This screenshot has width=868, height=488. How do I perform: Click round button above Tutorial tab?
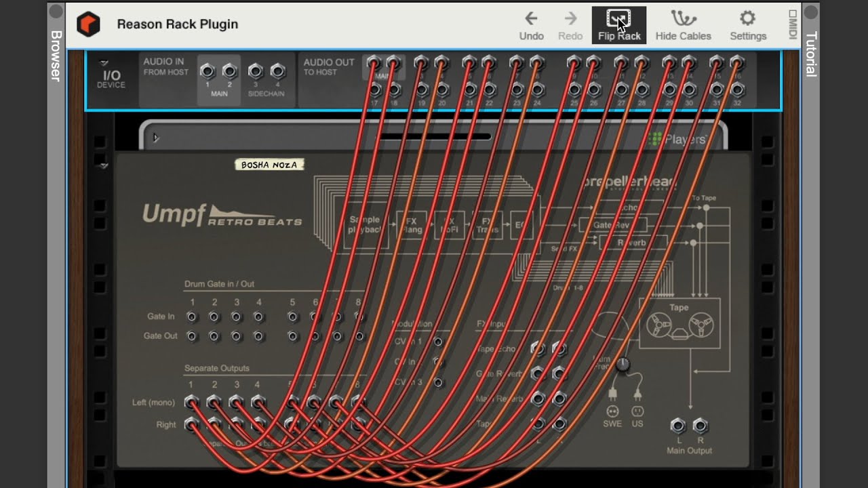click(x=811, y=12)
